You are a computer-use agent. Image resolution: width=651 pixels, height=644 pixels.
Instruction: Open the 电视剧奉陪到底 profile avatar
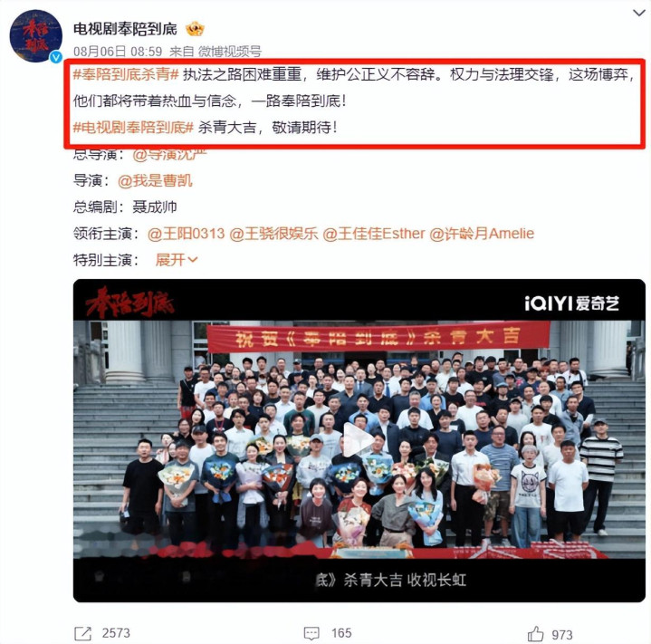click(x=36, y=35)
